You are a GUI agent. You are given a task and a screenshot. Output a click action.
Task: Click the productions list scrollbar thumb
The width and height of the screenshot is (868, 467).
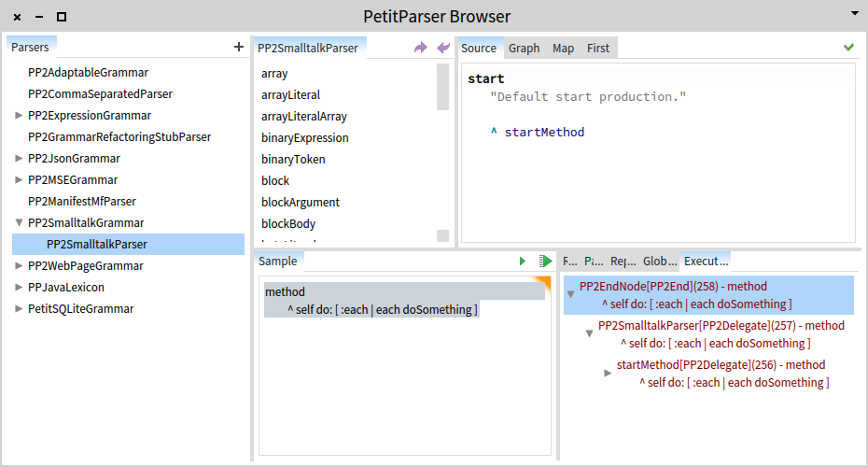coord(442,88)
